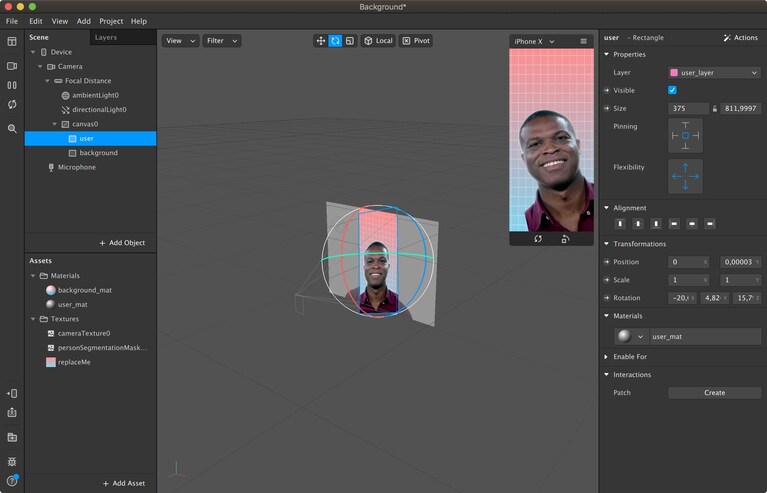Collapse the Materials section in inspector
Screen dimensions: 767x493
[607, 316]
